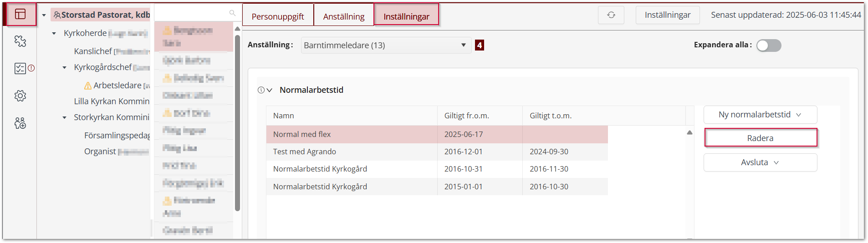Viewport: 868px width, 243px height.
Task: Open the Anställning dropdown Barntimmeledare (13)
Action: point(386,45)
